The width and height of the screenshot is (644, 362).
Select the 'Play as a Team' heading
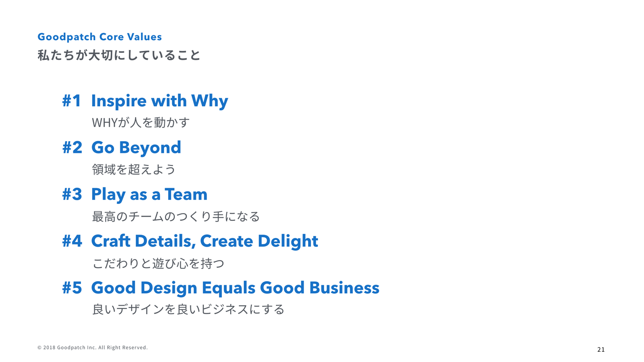[149, 194]
